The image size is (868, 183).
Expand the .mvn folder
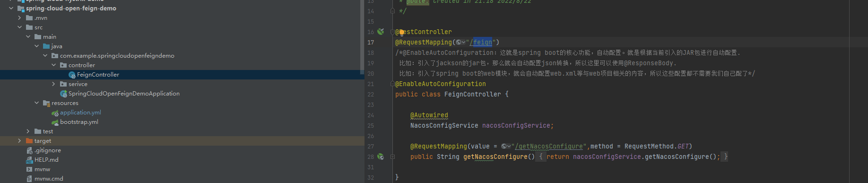pos(19,17)
